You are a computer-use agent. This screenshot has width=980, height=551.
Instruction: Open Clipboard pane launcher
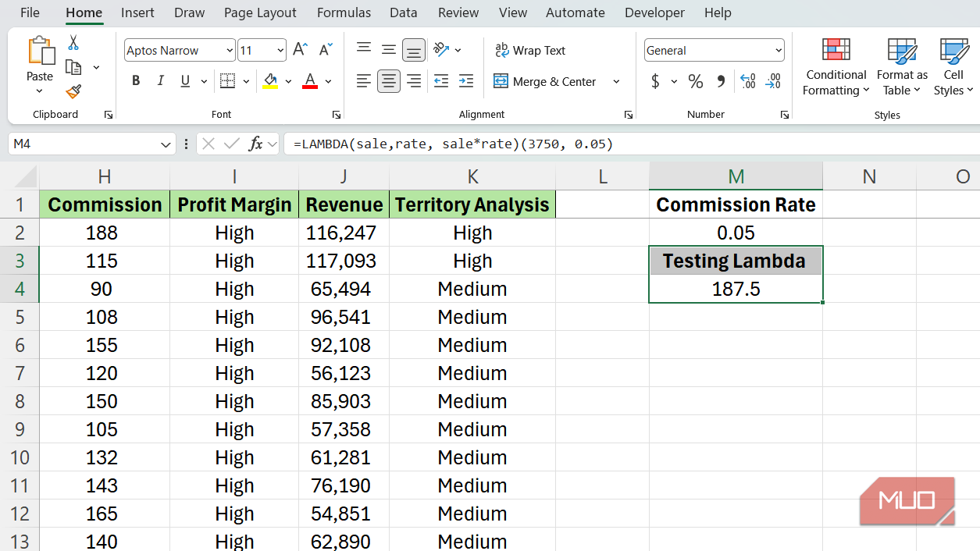(x=108, y=115)
